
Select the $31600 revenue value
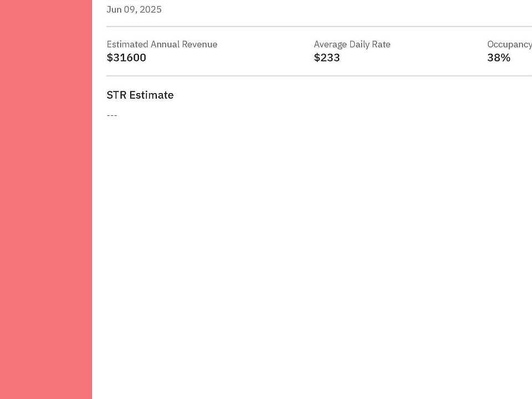click(x=126, y=58)
